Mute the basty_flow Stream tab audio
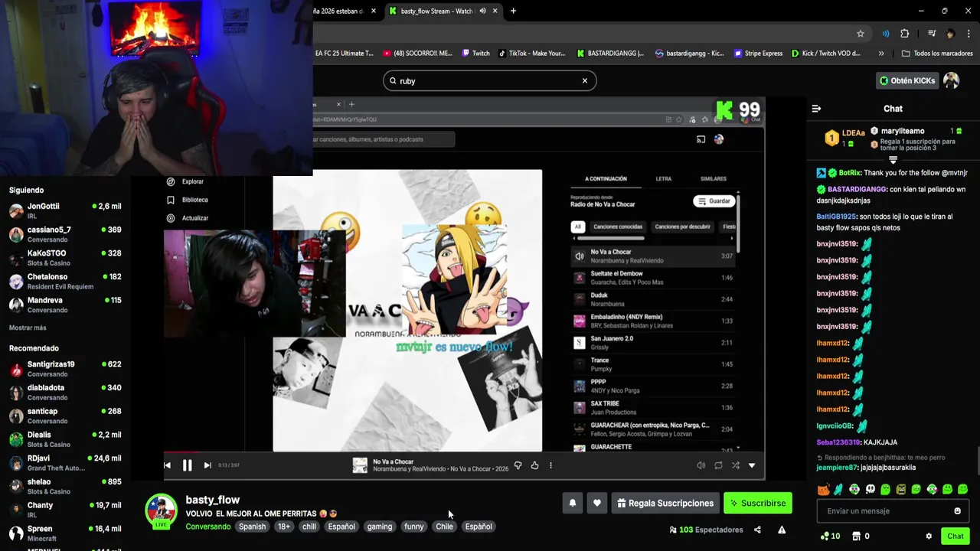Screen dimensions: 980x551 click(x=482, y=11)
